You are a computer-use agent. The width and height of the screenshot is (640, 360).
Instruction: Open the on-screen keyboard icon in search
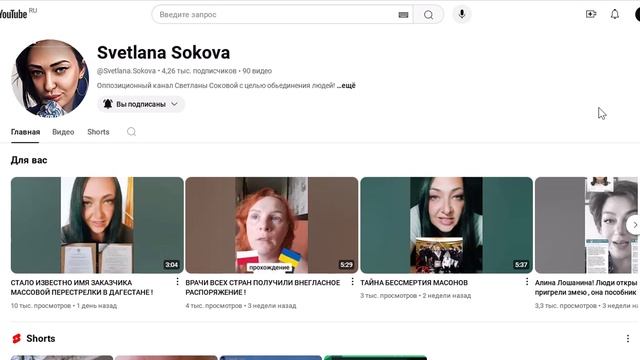tap(403, 15)
